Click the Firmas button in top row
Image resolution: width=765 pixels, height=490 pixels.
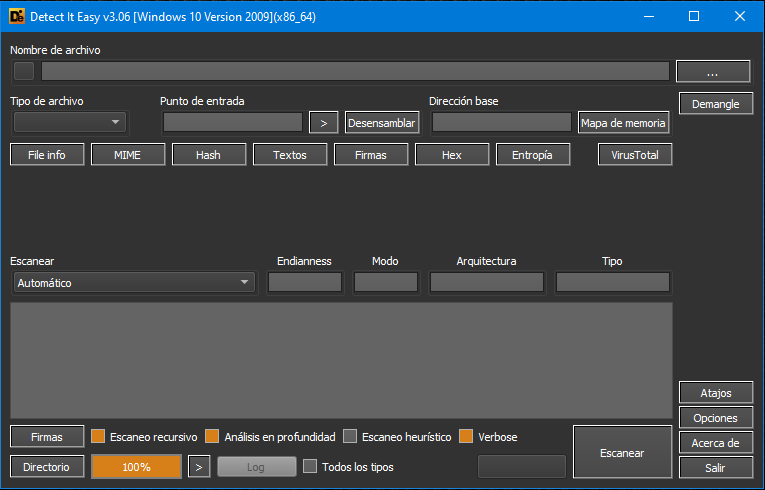coord(371,155)
